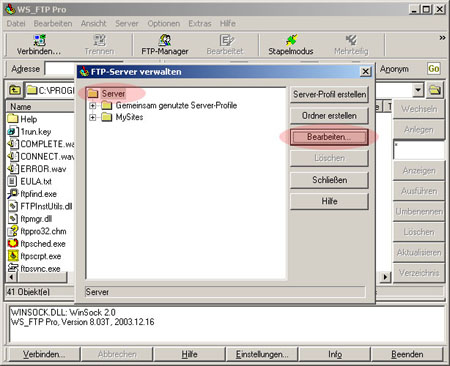Expand the MySites tree node
This screenshot has width=450, height=366.
pyautogui.click(x=92, y=118)
